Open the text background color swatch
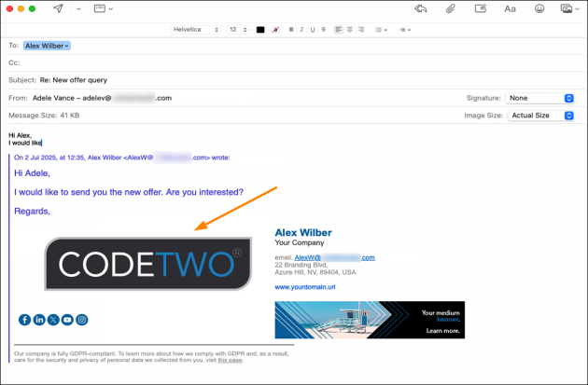 (275, 30)
